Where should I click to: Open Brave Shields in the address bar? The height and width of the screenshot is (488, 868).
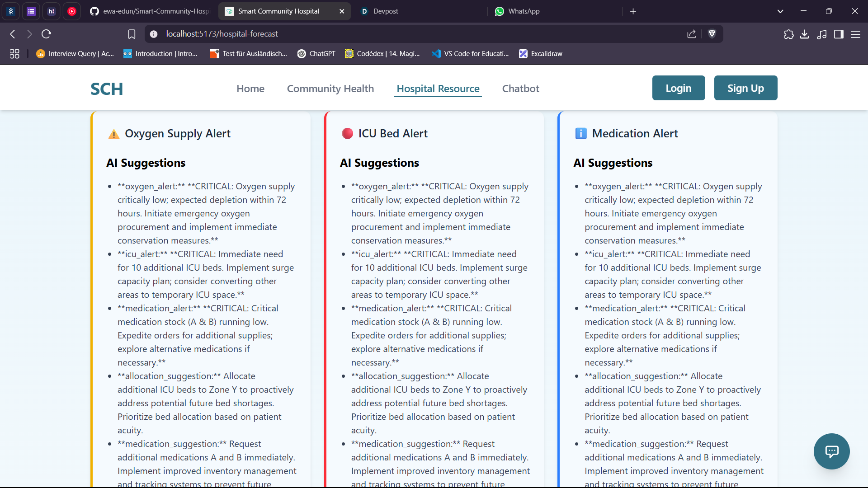click(712, 34)
